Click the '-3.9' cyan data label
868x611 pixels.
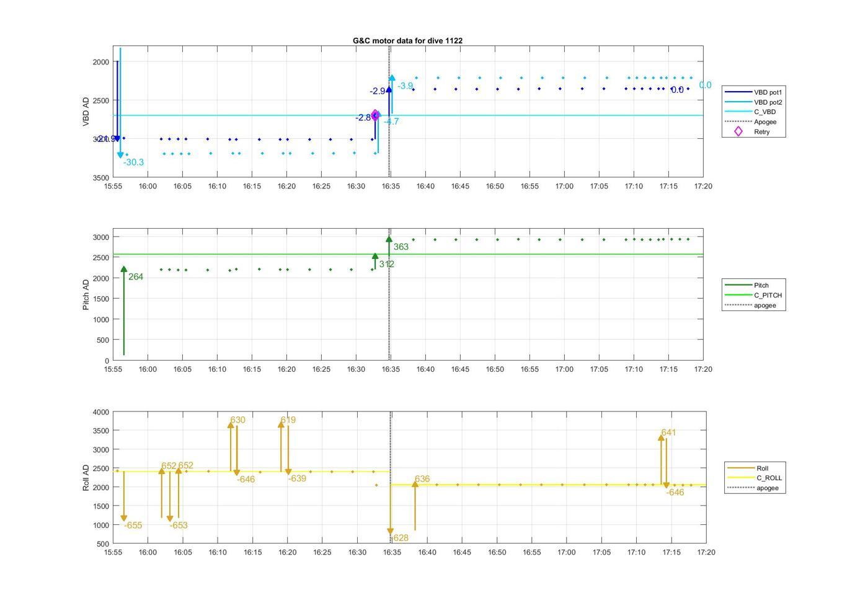(405, 86)
